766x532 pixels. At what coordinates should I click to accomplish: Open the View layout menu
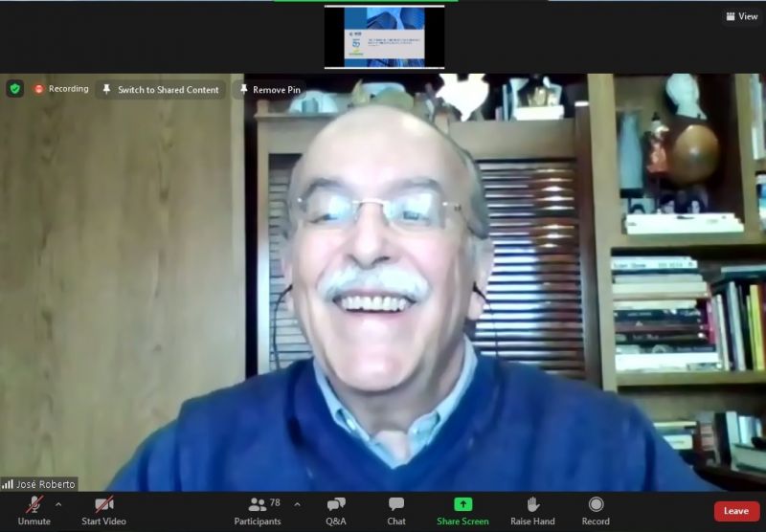point(742,16)
